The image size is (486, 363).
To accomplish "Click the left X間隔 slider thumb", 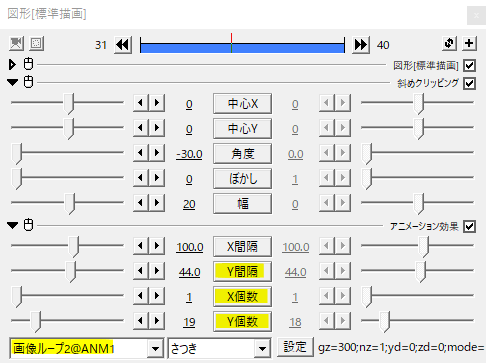I will tap(74, 247).
